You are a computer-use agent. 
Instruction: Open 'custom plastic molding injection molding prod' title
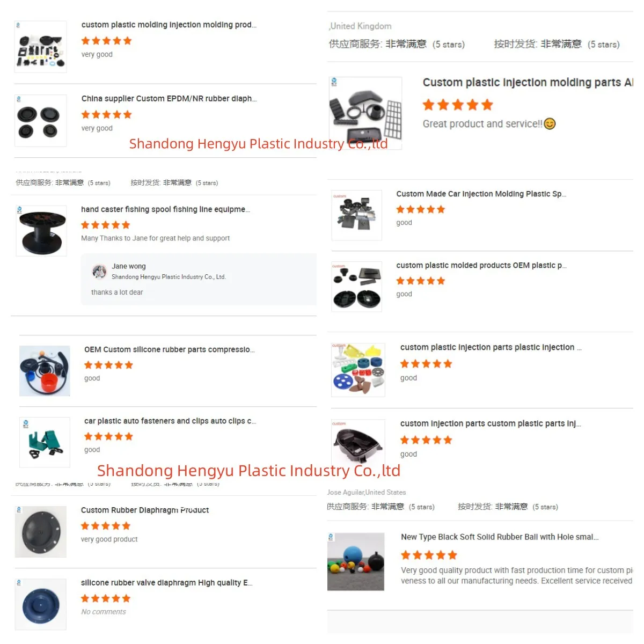pos(169,25)
